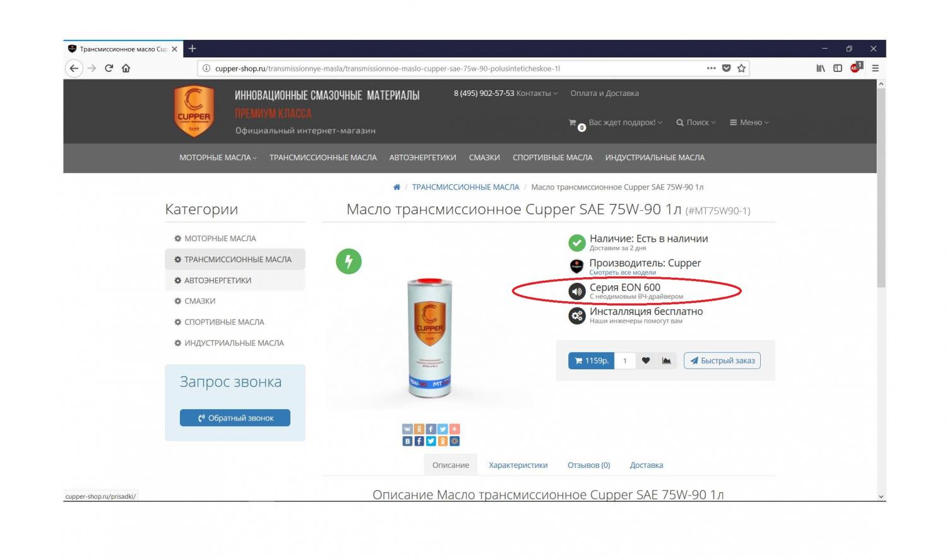Image resolution: width=947 pixels, height=560 pixels.
Task: Switch to the Описание tab
Action: click(451, 465)
